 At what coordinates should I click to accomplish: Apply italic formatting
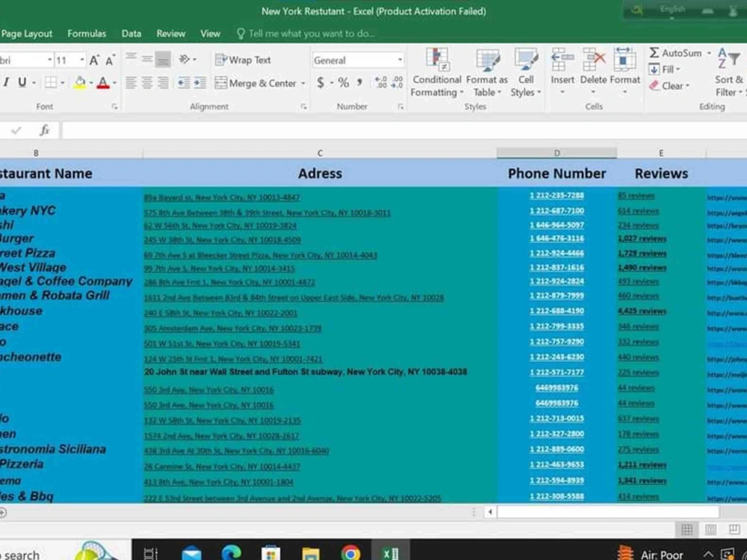(x=6, y=82)
